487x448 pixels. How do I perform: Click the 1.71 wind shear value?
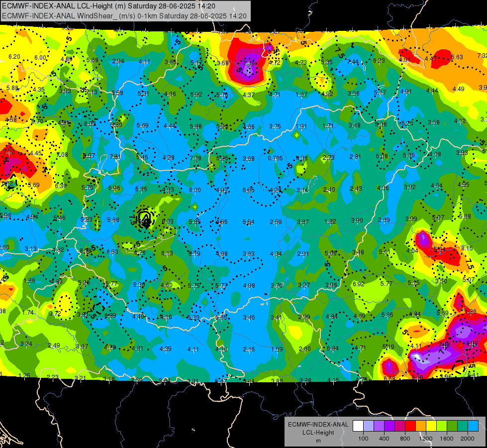[x=328, y=125]
